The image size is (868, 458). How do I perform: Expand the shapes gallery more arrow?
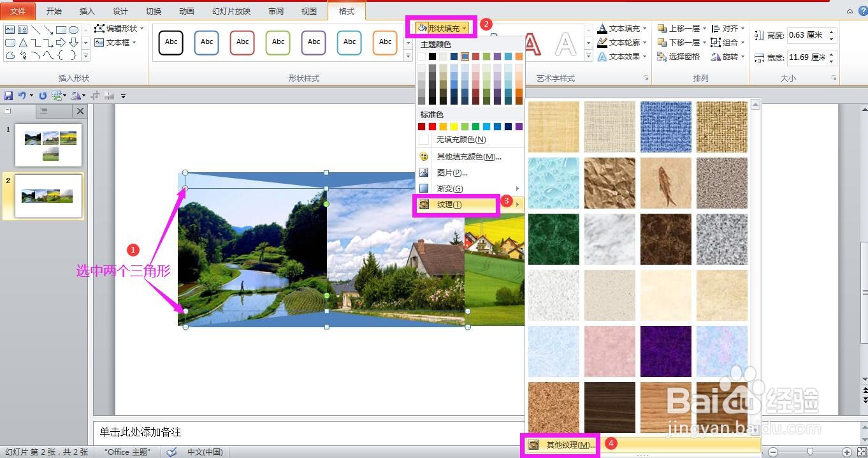pos(85,56)
